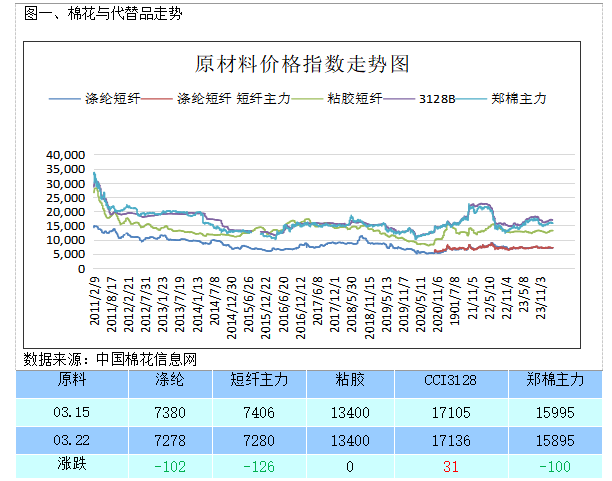This screenshot has height=481, width=612.
Task: Click the 03.15 date row cell
Action: [x=72, y=412]
